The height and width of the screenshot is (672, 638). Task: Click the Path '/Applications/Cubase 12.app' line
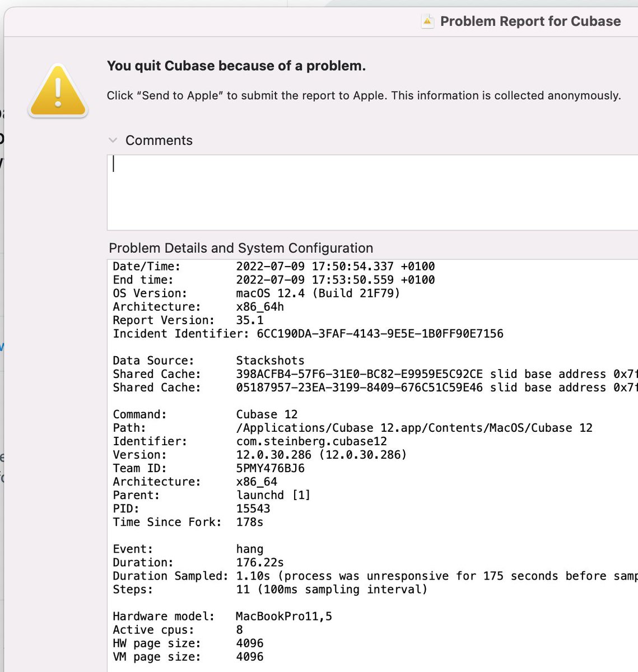(x=353, y=428)
